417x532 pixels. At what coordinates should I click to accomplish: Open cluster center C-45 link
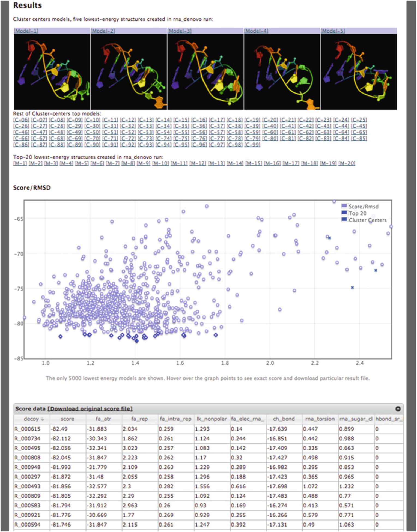(x=359, y=126)
